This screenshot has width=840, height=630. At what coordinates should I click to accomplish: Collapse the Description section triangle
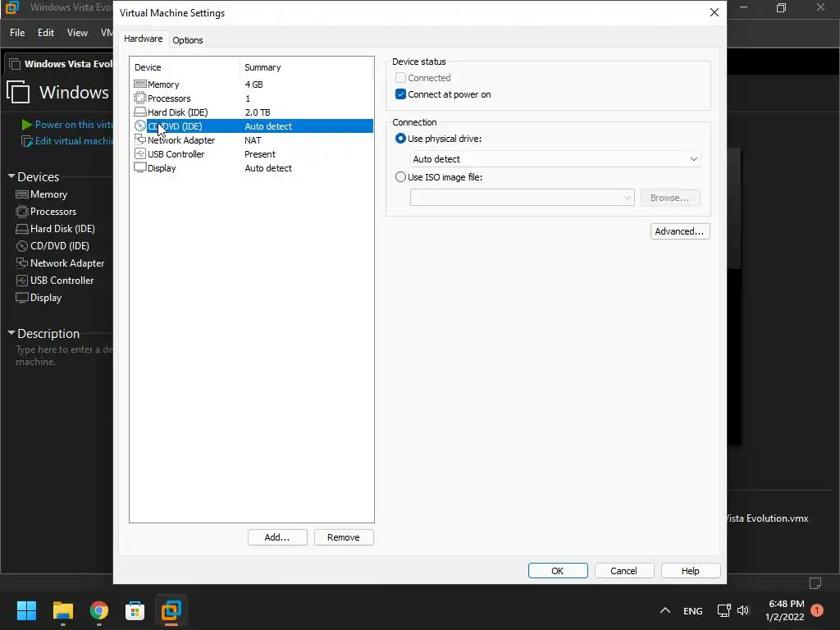tap(11, 333)
